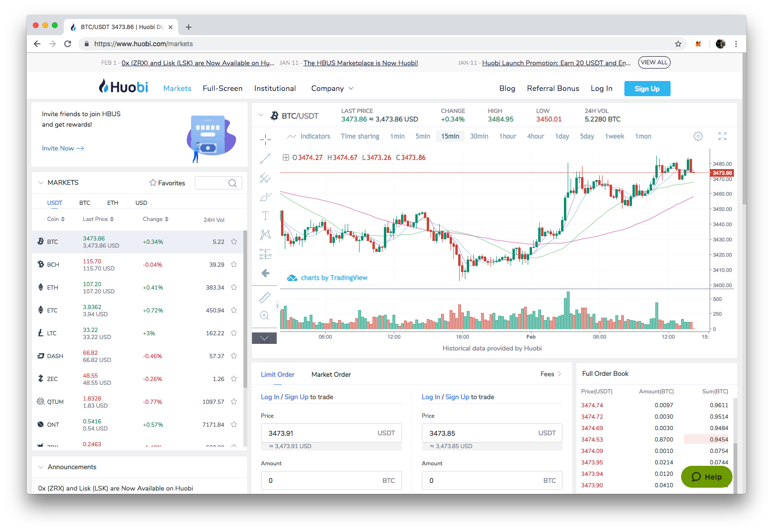Collapse the MARKETS panel

coord(41,183)
